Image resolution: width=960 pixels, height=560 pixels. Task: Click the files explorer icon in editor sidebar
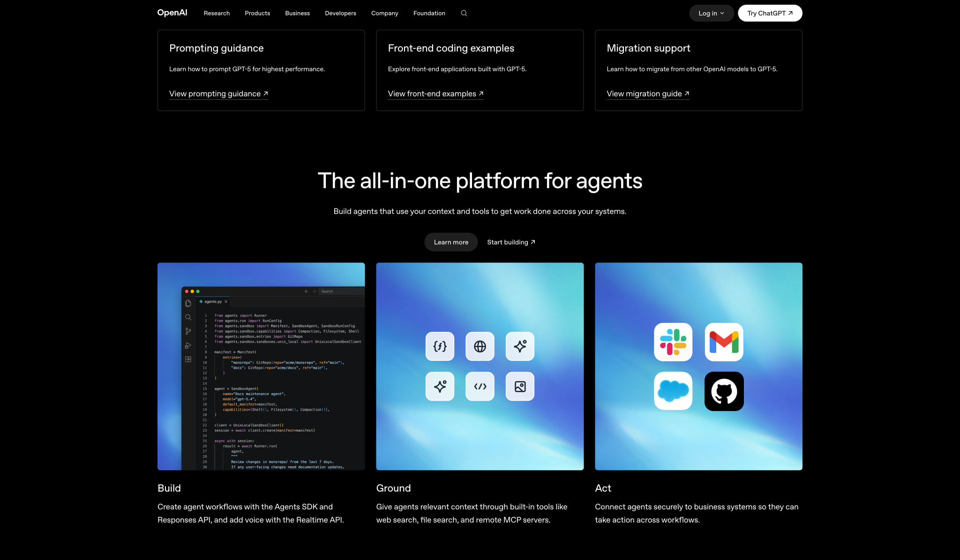(x=188, y=303)
